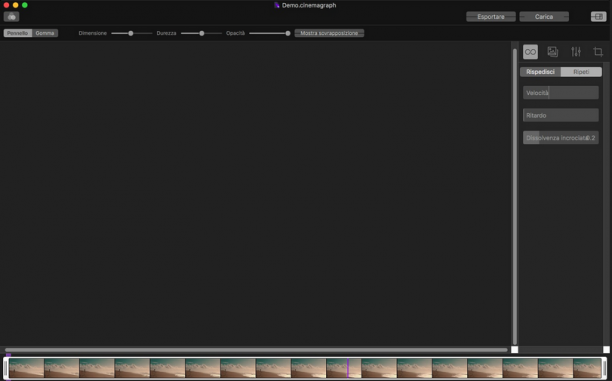Screen dimensions: 612x381
Task: Adjust the Dimensione slider knob
Action: [x=131, y=34]
